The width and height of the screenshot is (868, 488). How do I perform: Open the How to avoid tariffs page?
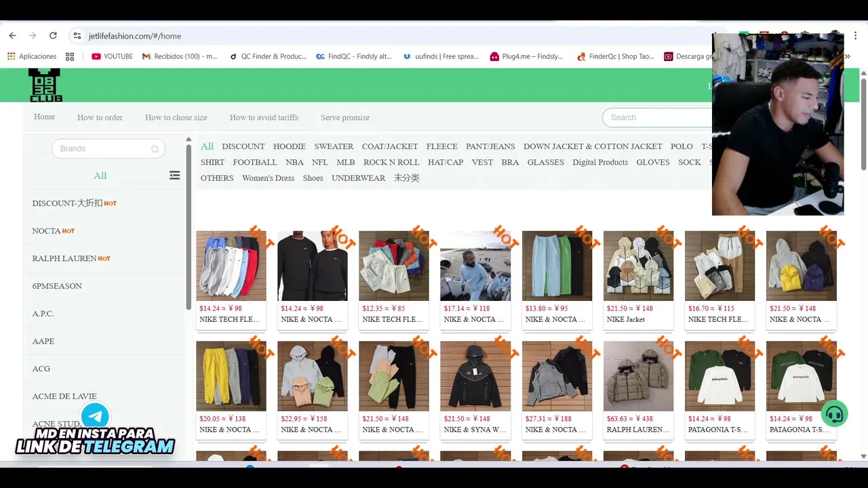click(264, 117)
